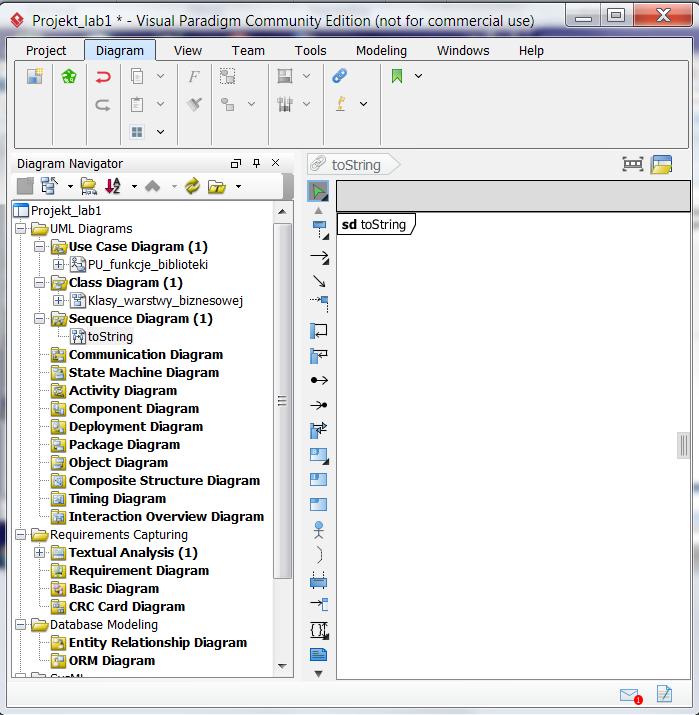Open dropdown arrow beside the Copy icon
699x715 pixels.
coord(161,76)
